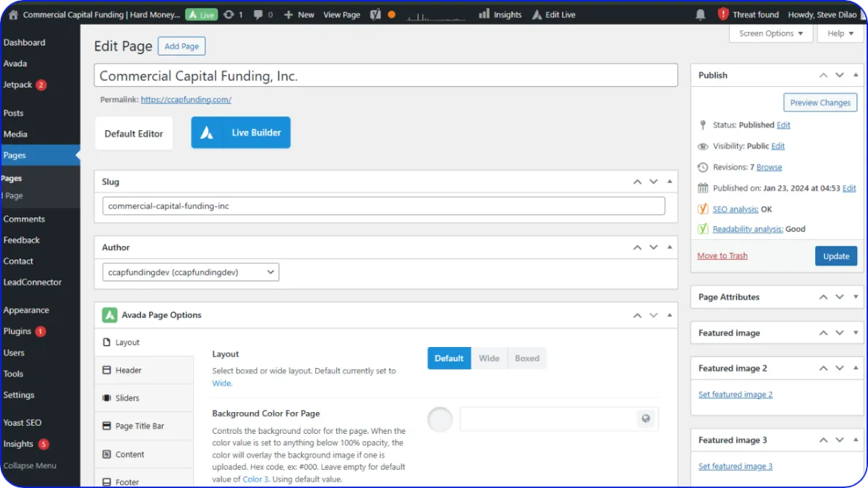The width and height of the screenshot is (868, 488).
Task: Click the globe icon in color field
Action: pos(646,419)
